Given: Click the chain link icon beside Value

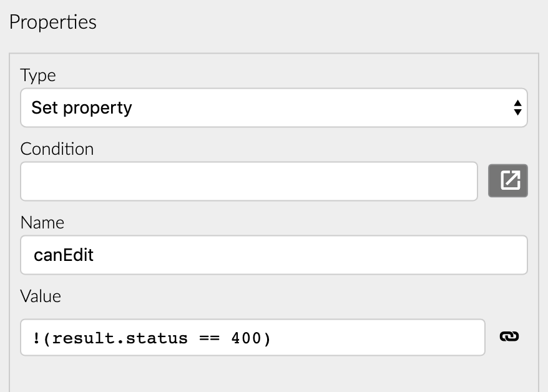Looking at the screenshot, I should pyautogui.click(x=509, y=336).
